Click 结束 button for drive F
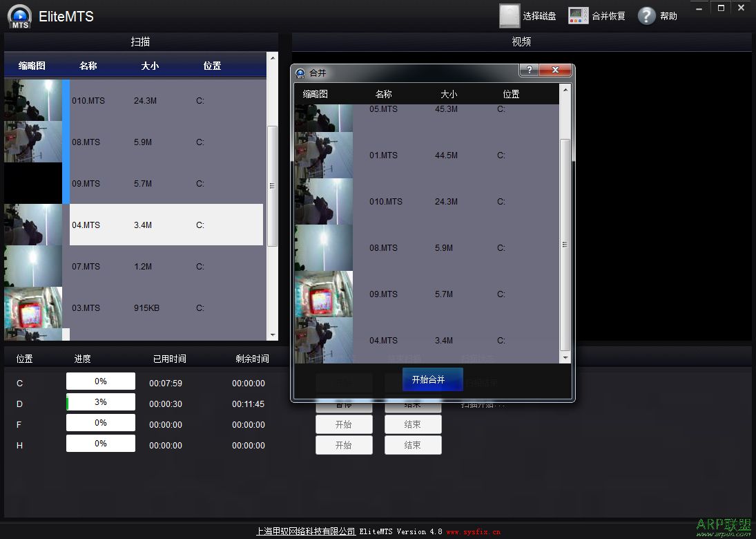This screenshot has width=756, height=539. tap(413, 425)
